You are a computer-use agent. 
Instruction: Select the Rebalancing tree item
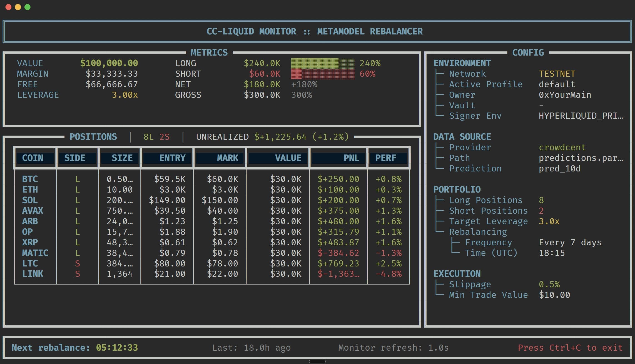(478, 232)
